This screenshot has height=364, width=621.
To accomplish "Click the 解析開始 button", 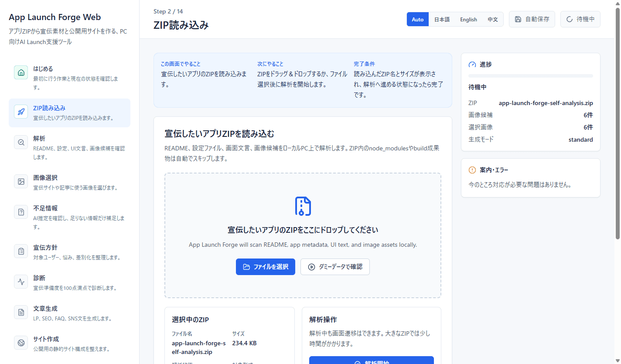I will [372, 361].
